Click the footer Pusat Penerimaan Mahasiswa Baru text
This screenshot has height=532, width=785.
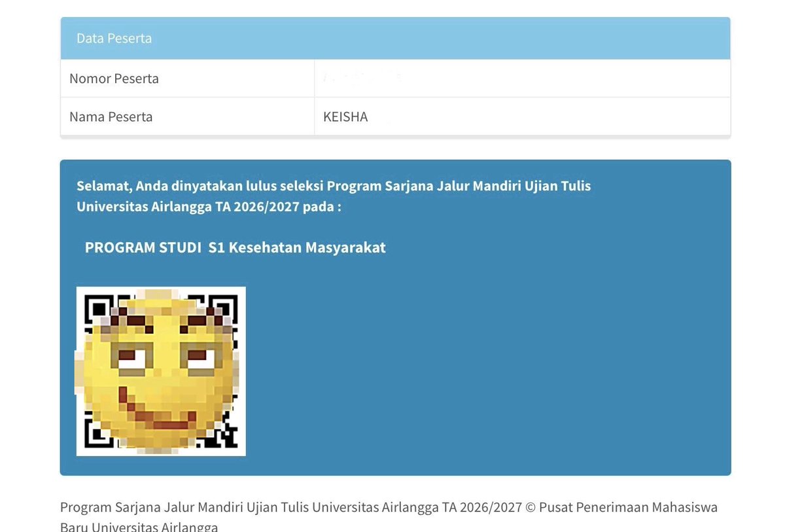click(389, 517)
